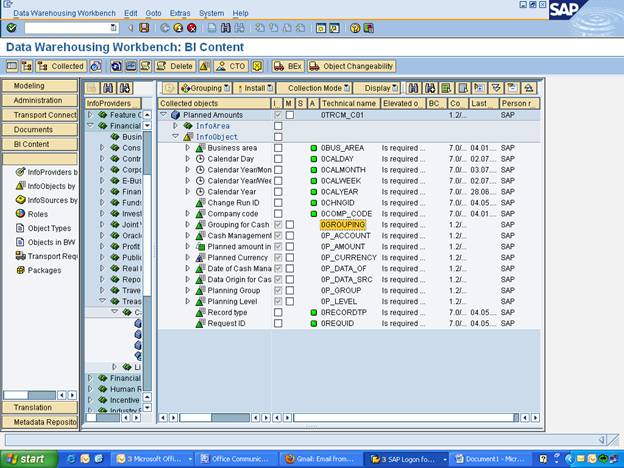The width and height of the screenshot is (624, 468).
Task: Collapse the InfoObject node
Action: point(175,136)
